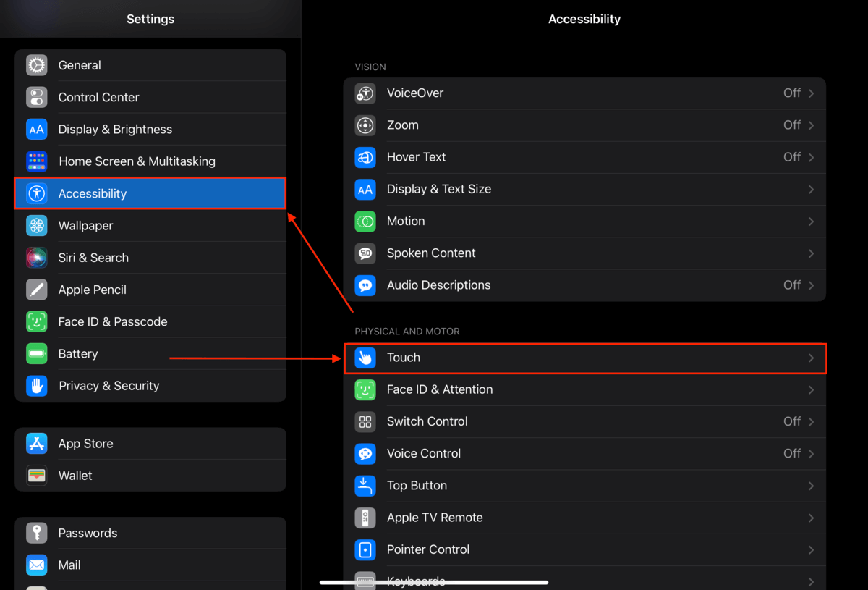Open the Pointer Control setting
868x590 pixels.
(584, 549)
